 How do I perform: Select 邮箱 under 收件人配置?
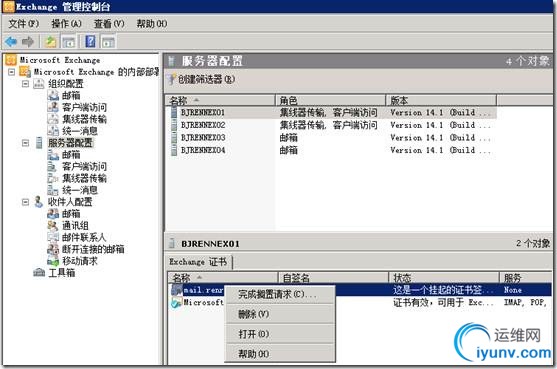(71, 214)
